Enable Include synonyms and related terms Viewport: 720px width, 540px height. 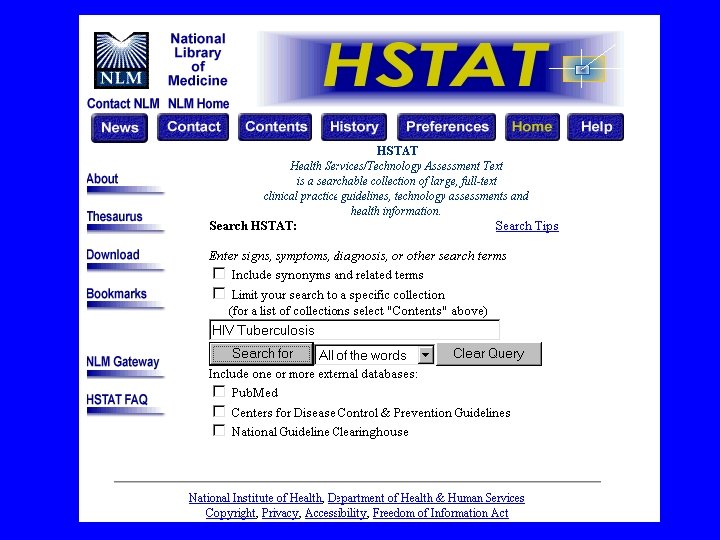click(219, 274)
